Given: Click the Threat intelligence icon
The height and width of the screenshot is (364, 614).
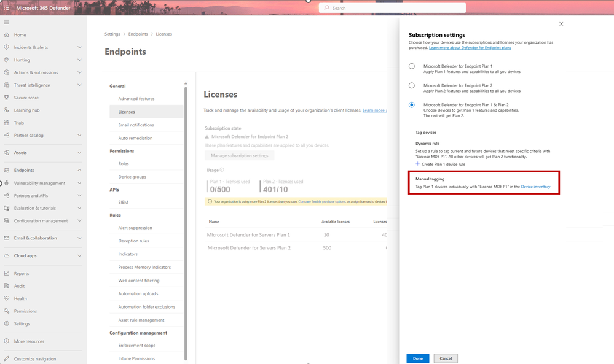Looking at the screenshot, I should [7, 85].
